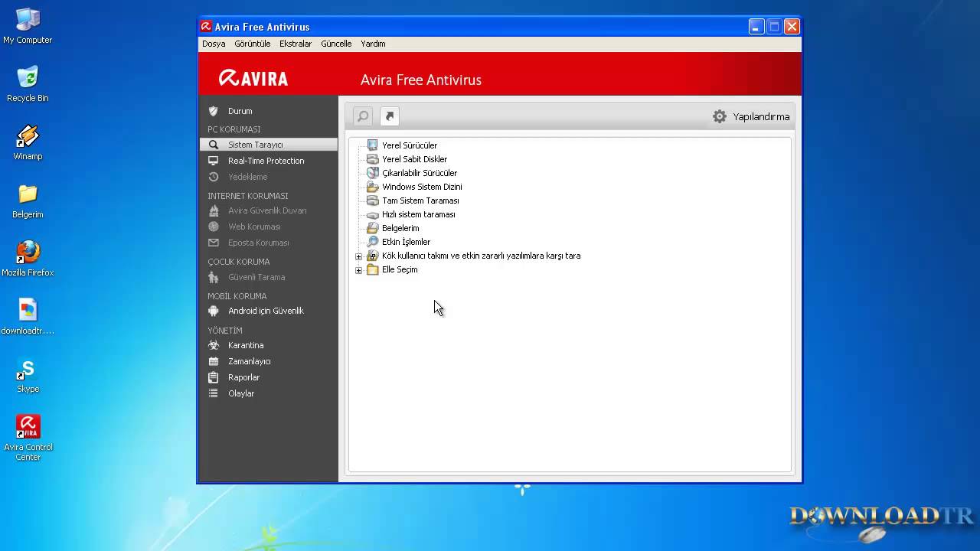Screen dimensions: 980x551
Task: Click the Güvenli Tarama family icon
Action: 214,277
